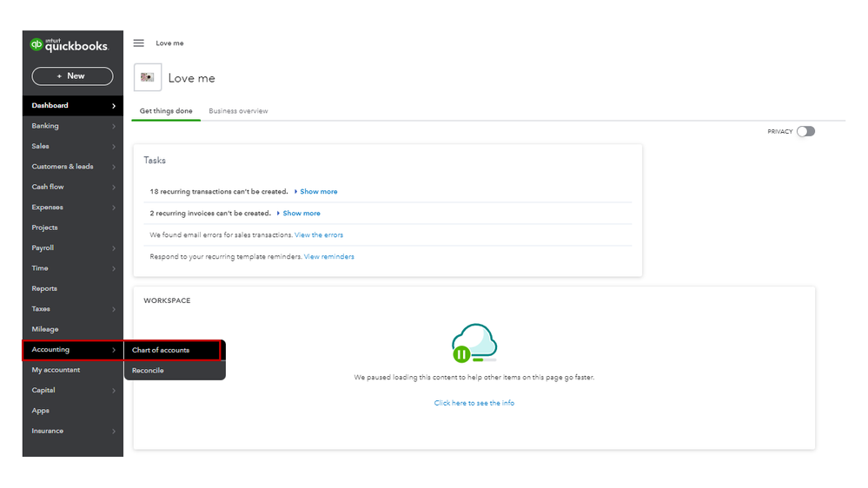
Task: Go to Mileage in the sidebar
Action: (x=72, y=329)
